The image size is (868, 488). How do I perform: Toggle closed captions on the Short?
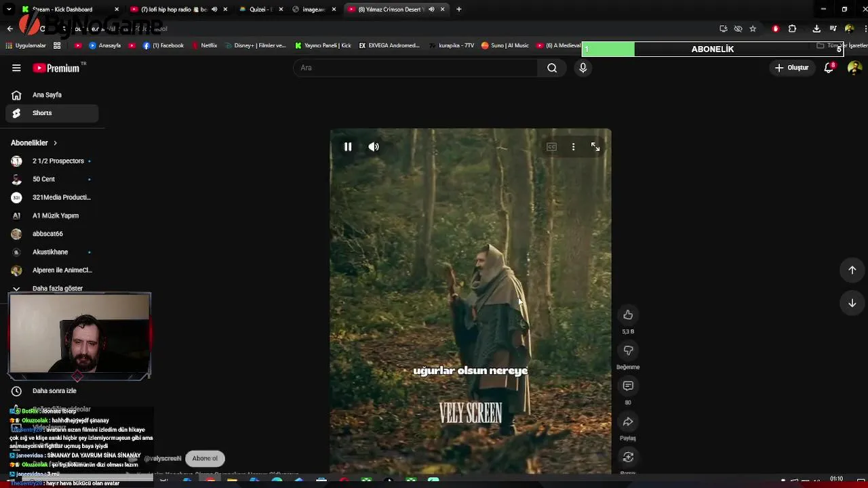[551, 146]
